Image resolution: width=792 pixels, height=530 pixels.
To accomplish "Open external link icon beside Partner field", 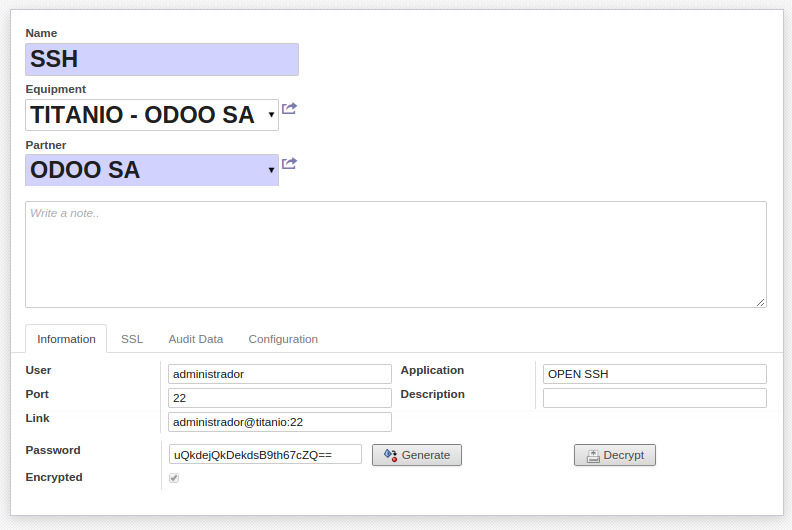I will [289, 163].
